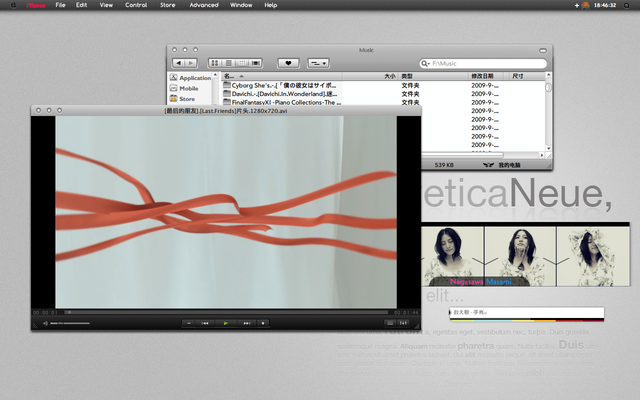Viewport: 640px width, 400px height.
Task: Click the clock in the menu bar
Action: pos(605,5)
